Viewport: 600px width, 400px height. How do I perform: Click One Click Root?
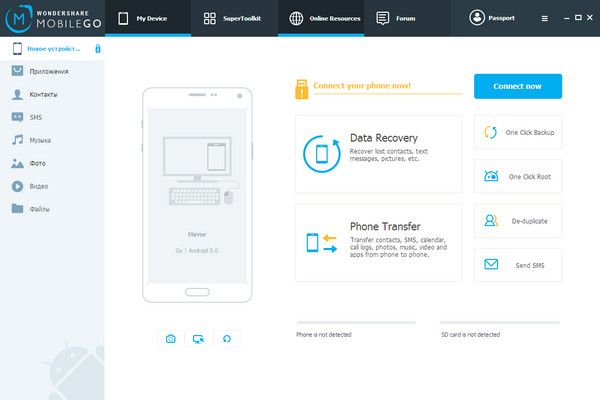(x=518, y=176)
